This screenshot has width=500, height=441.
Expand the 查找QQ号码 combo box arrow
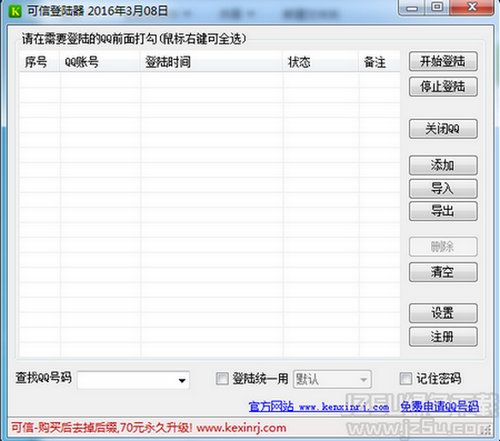click(182, 380)
